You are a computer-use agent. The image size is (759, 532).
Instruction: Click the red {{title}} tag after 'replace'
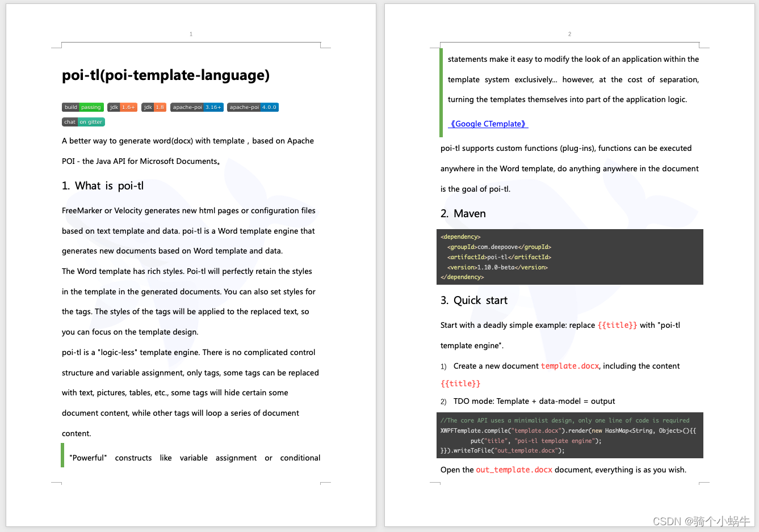(x=617, y=325)
